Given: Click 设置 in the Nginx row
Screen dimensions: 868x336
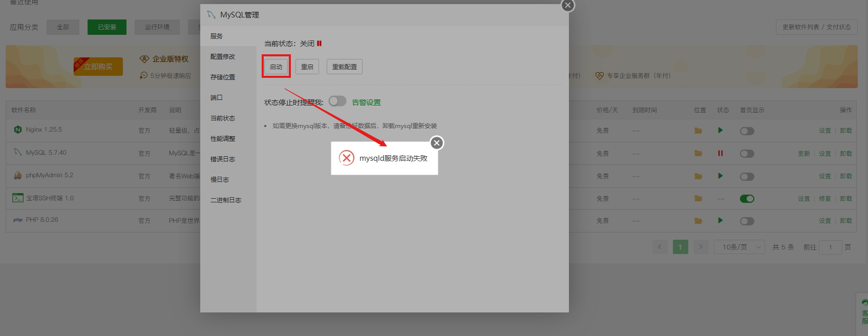Looking at the screenshot, I should click(824, 131).
